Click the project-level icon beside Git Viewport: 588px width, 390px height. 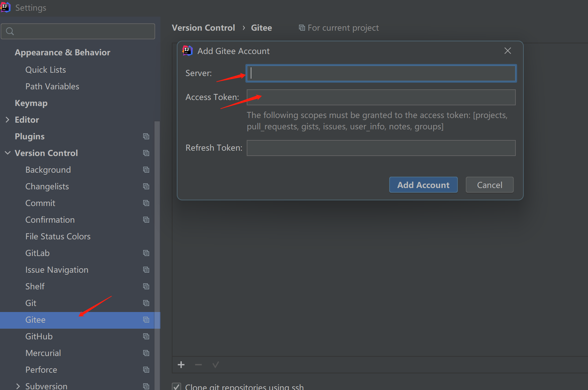(x=146, y=303)
